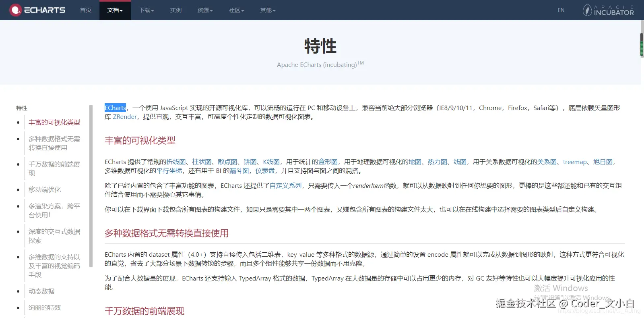Jump to sidebar item 绚丽的特效

45,308
